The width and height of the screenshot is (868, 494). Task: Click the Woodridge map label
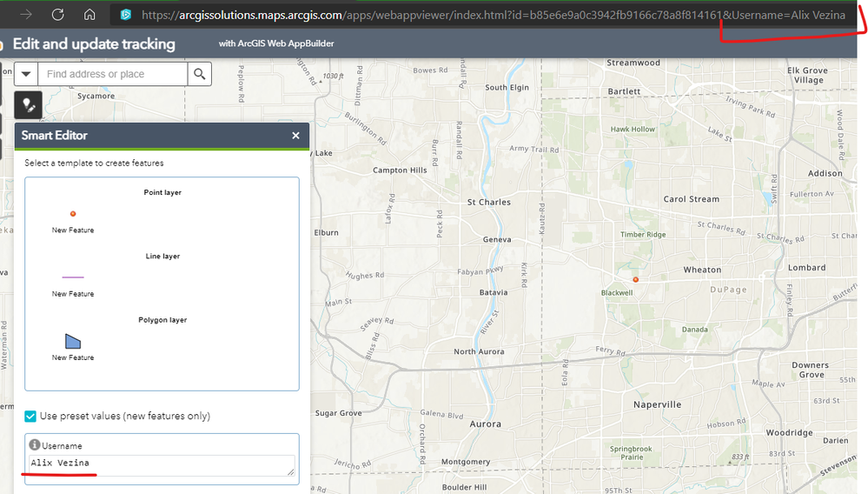[x=790, y=432]
